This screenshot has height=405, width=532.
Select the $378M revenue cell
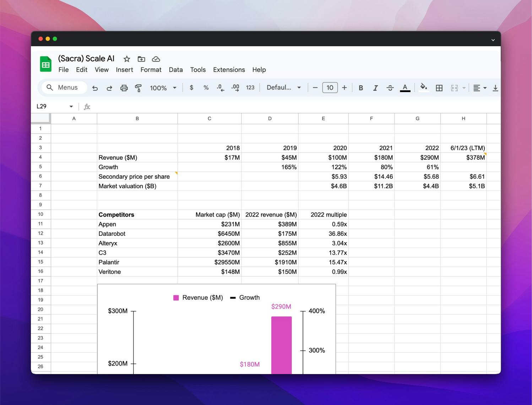coord(463,158)
